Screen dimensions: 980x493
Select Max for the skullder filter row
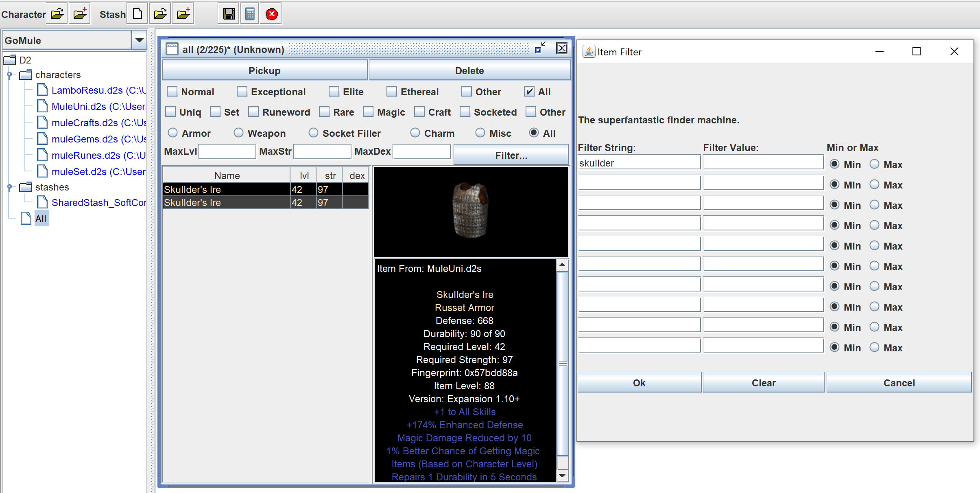[875, 164]
